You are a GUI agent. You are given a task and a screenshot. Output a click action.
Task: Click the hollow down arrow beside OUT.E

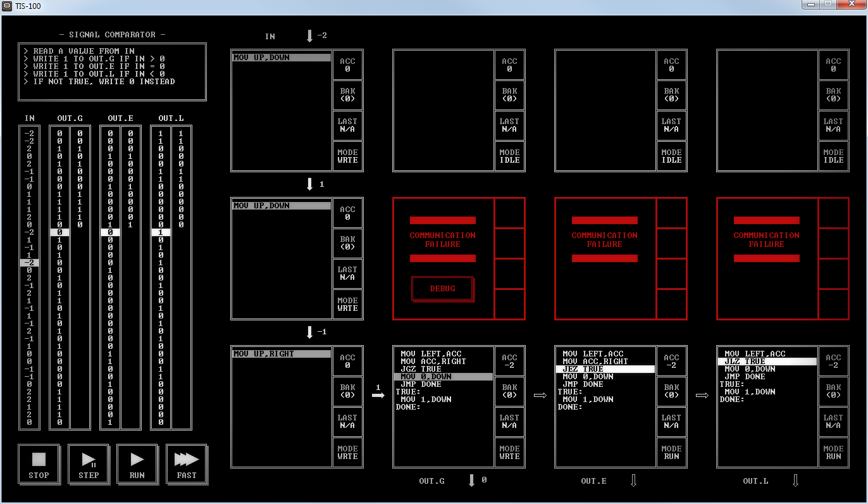pyautogui.click(x=633, y=481)
